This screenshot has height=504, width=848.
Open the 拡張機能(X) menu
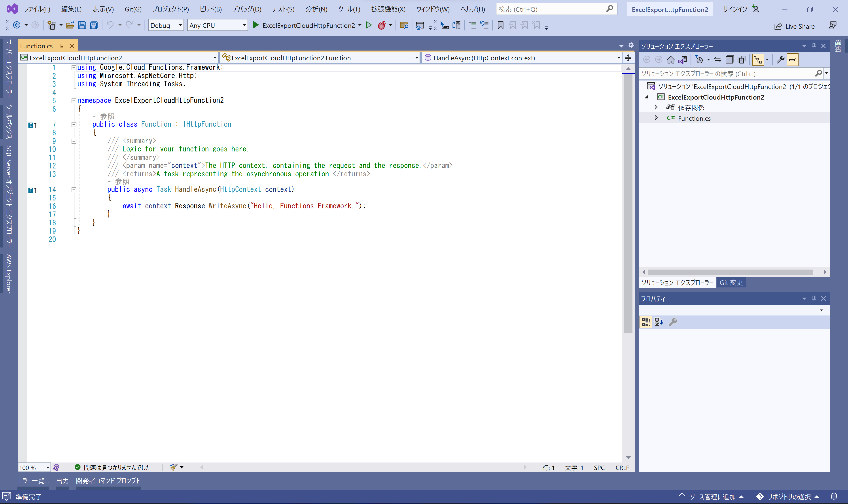pyautogui.click(x=388, y=9)
